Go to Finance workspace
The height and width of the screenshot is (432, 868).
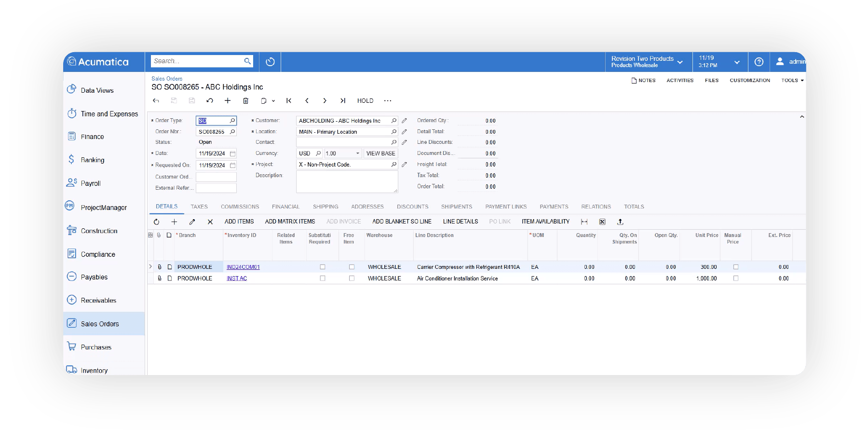(x=92, y=137)
